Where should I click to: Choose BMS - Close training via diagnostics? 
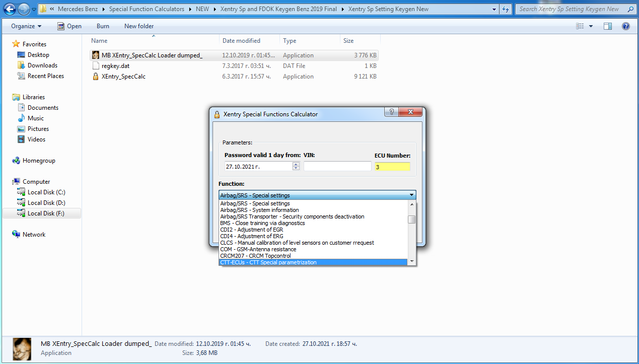click(x=313, y=223)
